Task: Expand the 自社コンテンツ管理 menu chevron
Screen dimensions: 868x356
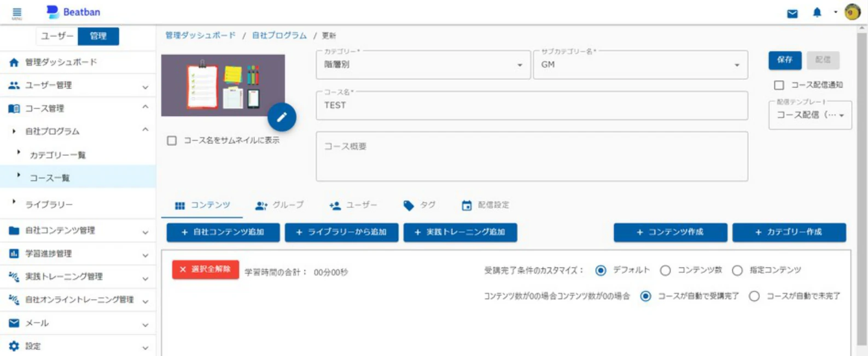Action: 145,232
